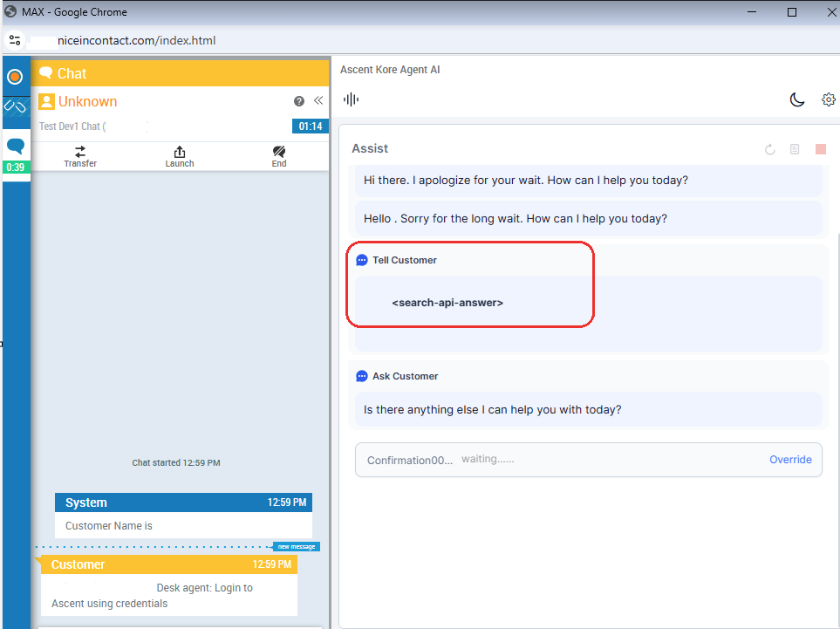840x629 pixels.
Task: Click 'Ascent Kore Agent AI' title
Action: click(390, 70)
